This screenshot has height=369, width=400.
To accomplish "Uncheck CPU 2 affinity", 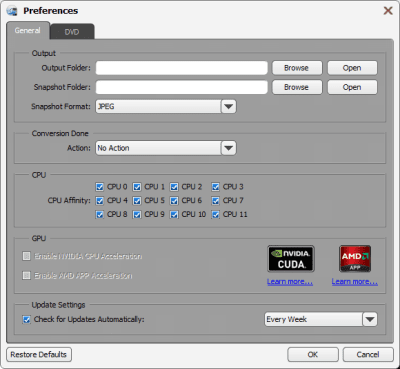I will 174,187.
